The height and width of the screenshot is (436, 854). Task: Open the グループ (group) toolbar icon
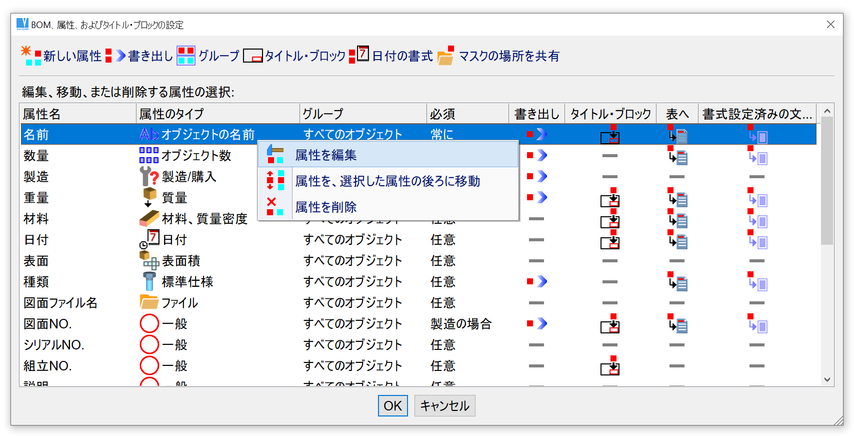(186, 56)
